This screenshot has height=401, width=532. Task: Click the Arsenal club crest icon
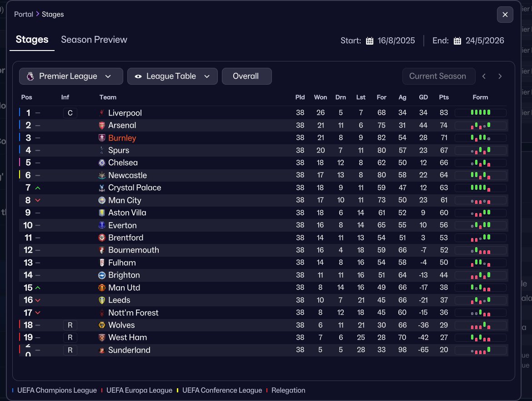pos(102,125)
